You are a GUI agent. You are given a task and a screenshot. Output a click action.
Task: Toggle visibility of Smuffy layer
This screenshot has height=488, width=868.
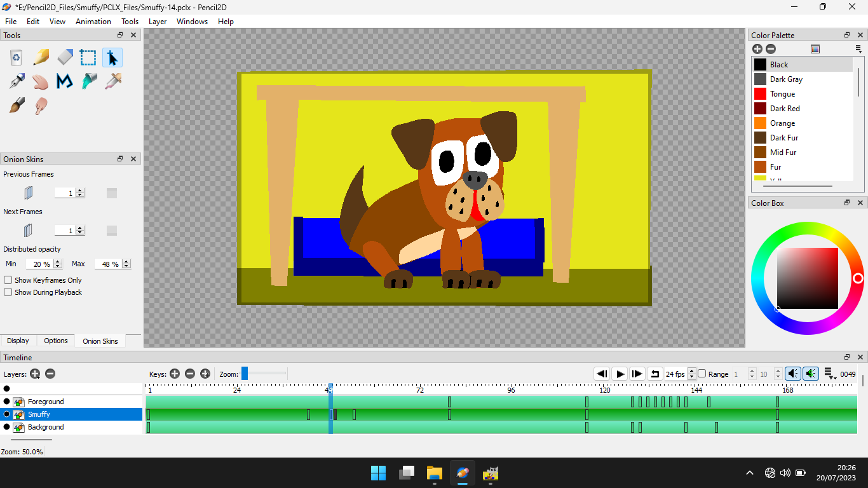7,414
